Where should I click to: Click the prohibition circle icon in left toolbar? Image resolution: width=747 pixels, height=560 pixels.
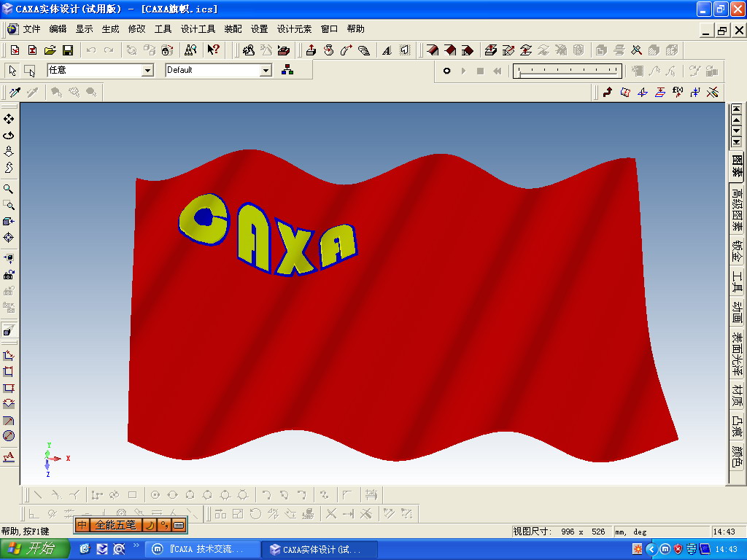(x=9, y=436)
